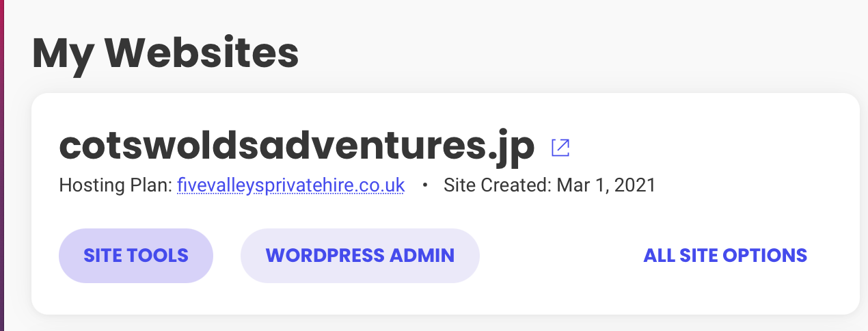Click the bullet separator before Site Created

point(424,186)
